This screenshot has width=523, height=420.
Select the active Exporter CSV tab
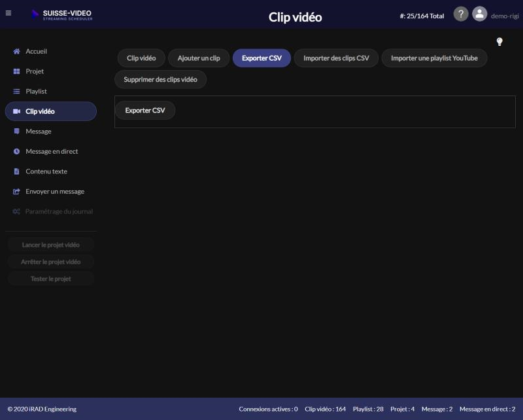262,58
